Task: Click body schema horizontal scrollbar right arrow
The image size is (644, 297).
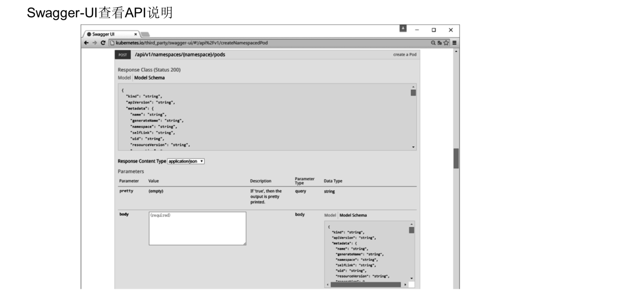Action: (405, 285)
